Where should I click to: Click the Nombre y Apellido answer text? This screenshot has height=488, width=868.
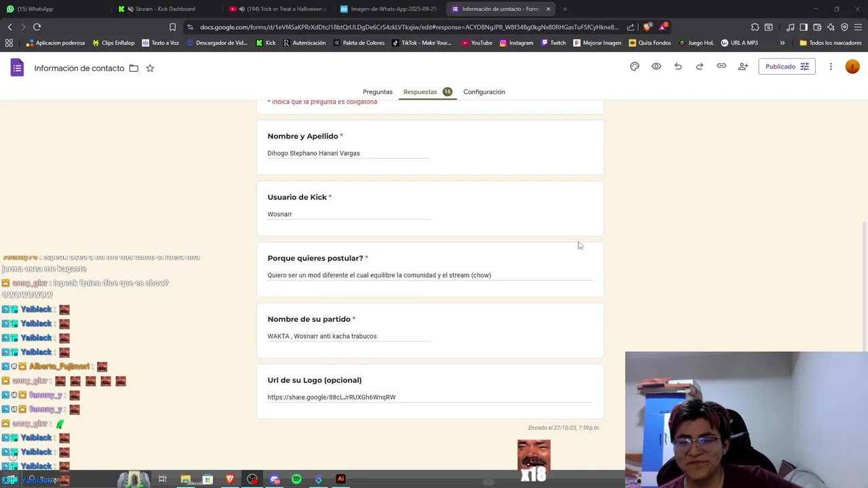pyautogui.click(x=313, y=153)
